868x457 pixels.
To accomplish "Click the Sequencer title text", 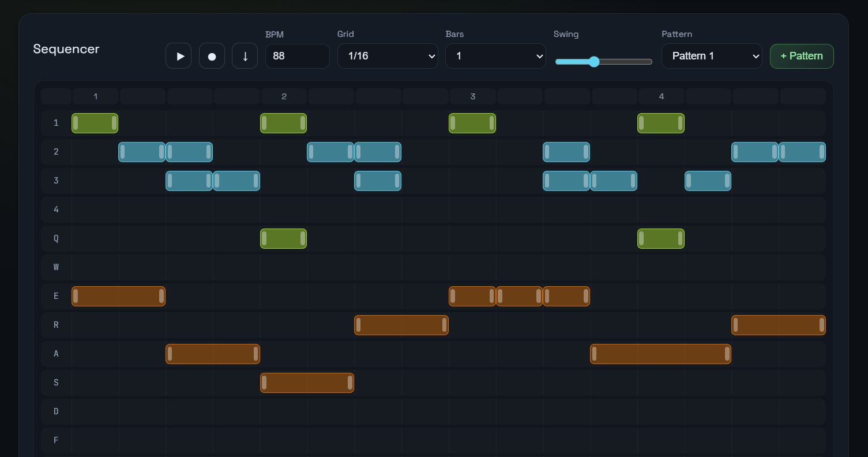I will point(66,49).
